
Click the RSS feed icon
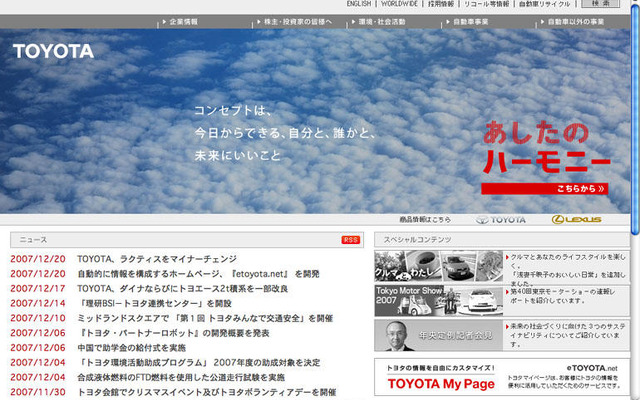pos(351,240)
